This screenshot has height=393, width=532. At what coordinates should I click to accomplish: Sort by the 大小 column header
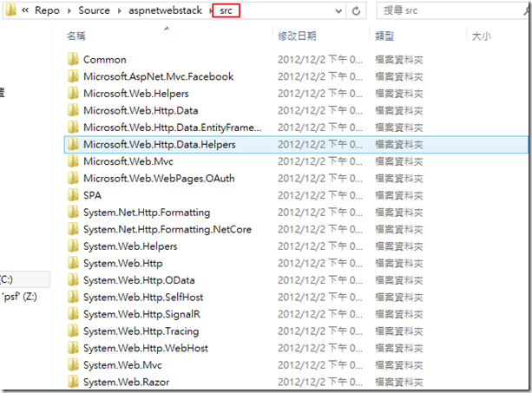[481, 36]
